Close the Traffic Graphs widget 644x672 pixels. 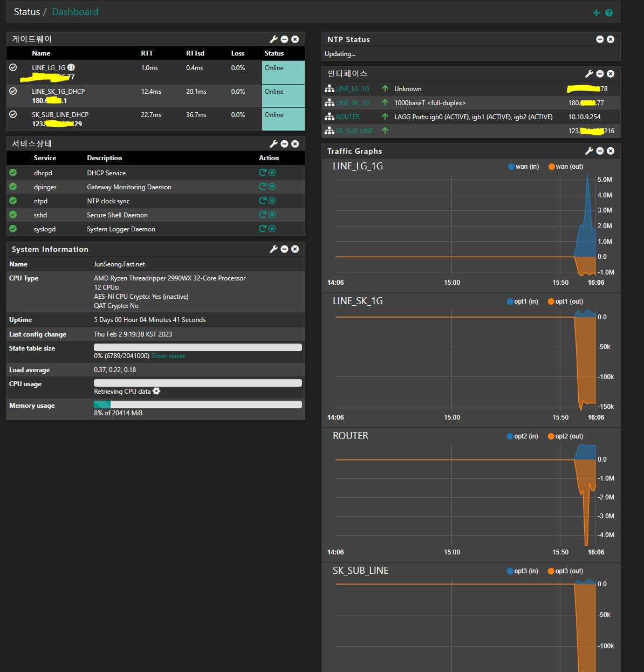coord(611,151)
